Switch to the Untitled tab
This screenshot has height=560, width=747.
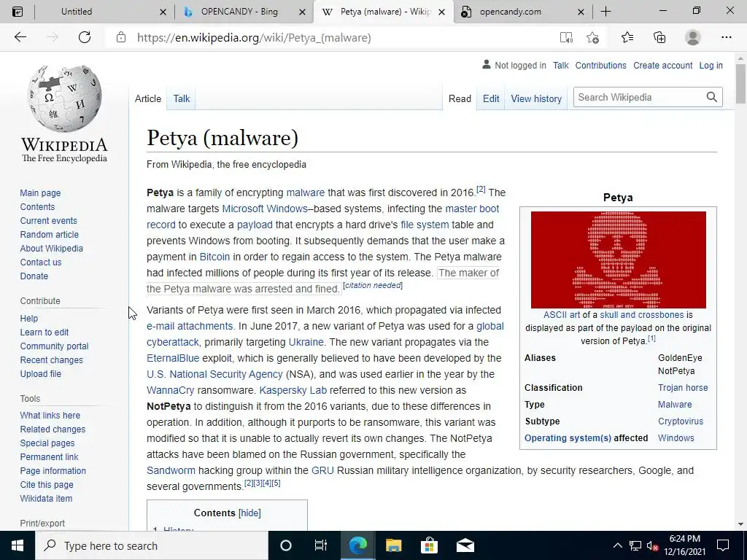77,12
